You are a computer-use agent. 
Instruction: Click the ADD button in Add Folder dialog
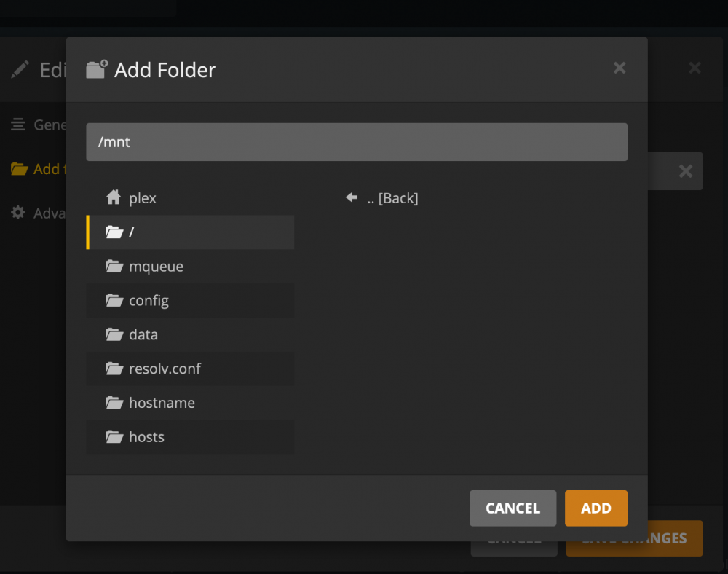click(x=596, y=508)
